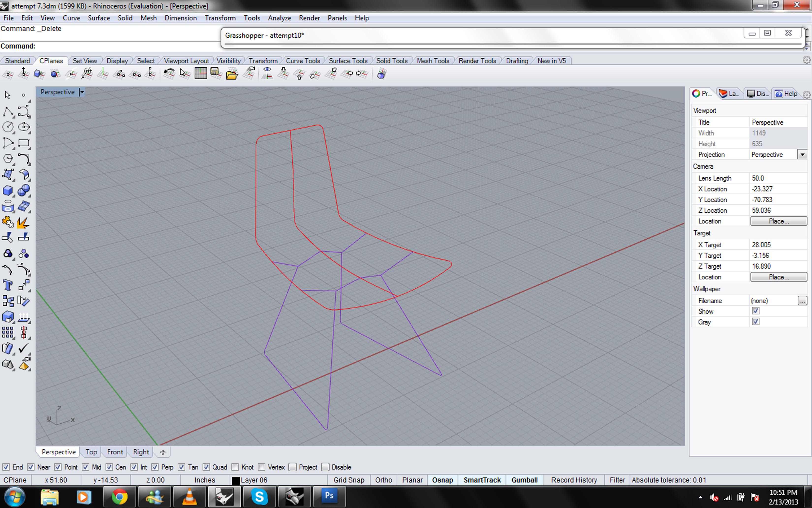Open the Projection dropdown
This screenshot has width=812, height=508.
pyautogui.click(x=802, y=155)
